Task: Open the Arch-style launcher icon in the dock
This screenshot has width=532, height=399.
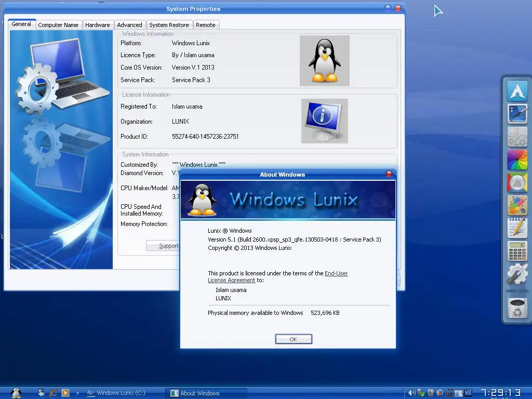Action: tap(517, 90)
